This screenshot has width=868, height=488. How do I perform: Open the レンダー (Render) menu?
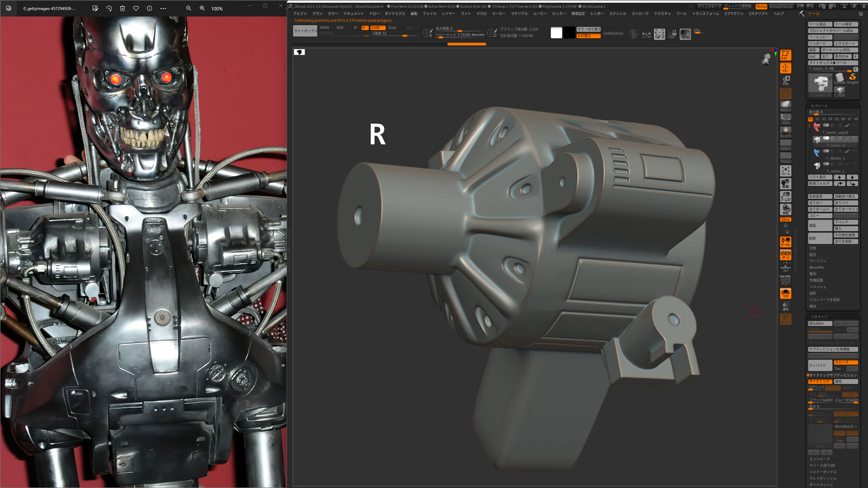(597, 14)
